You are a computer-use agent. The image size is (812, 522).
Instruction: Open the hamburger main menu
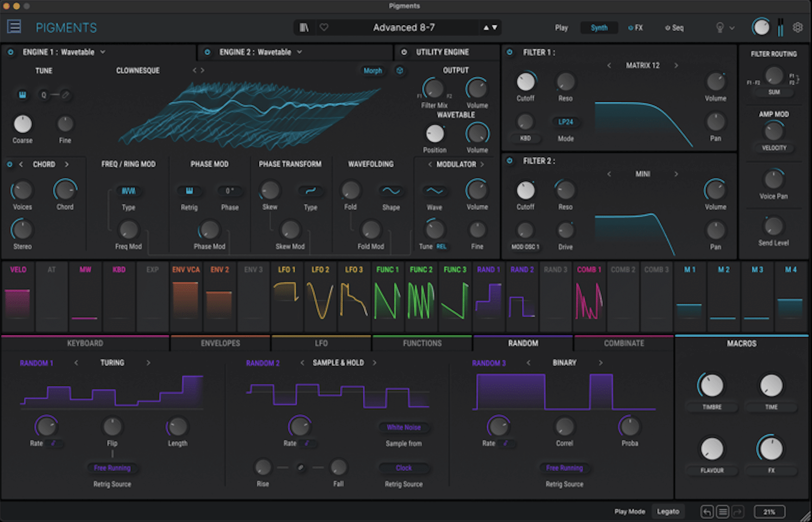coord(14,26)
